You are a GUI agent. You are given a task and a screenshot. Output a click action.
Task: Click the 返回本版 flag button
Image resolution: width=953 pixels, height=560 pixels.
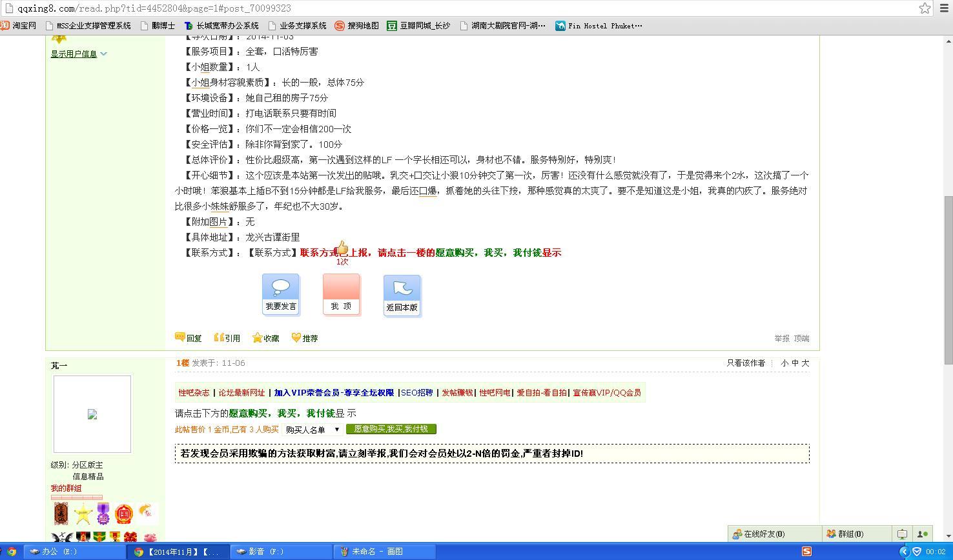point(402,296)
